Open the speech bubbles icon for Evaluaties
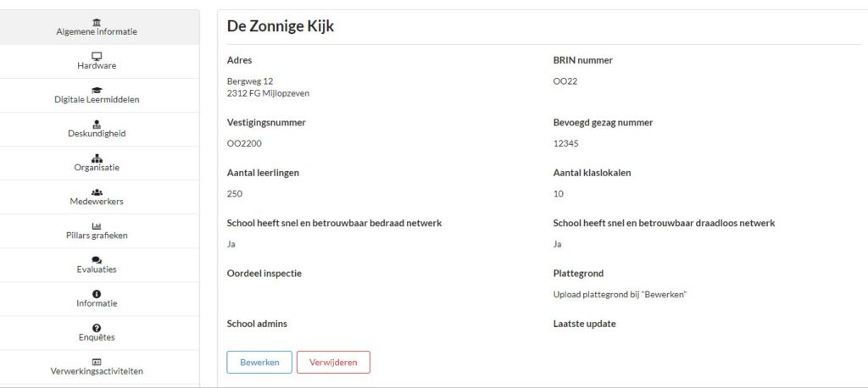Screen dimensions: 868x388 pyautogui.click(x=97, y=259)
